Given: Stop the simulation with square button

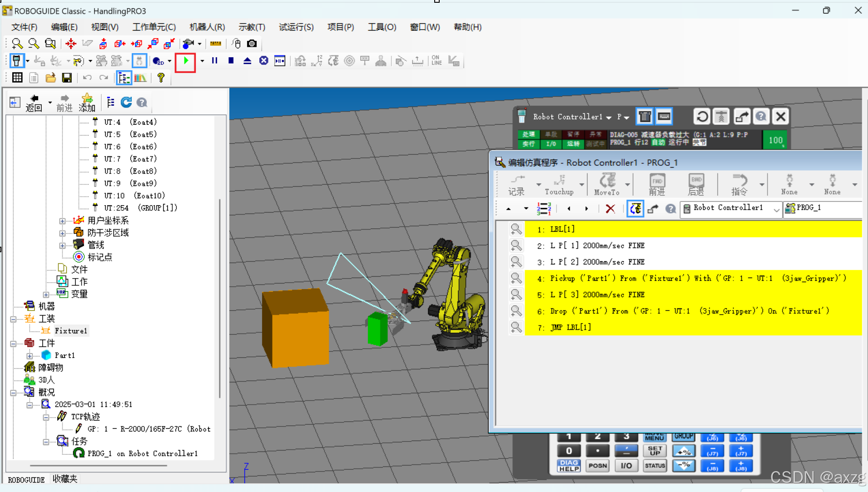Looking at the screenshot, I should tap(231, 61).
